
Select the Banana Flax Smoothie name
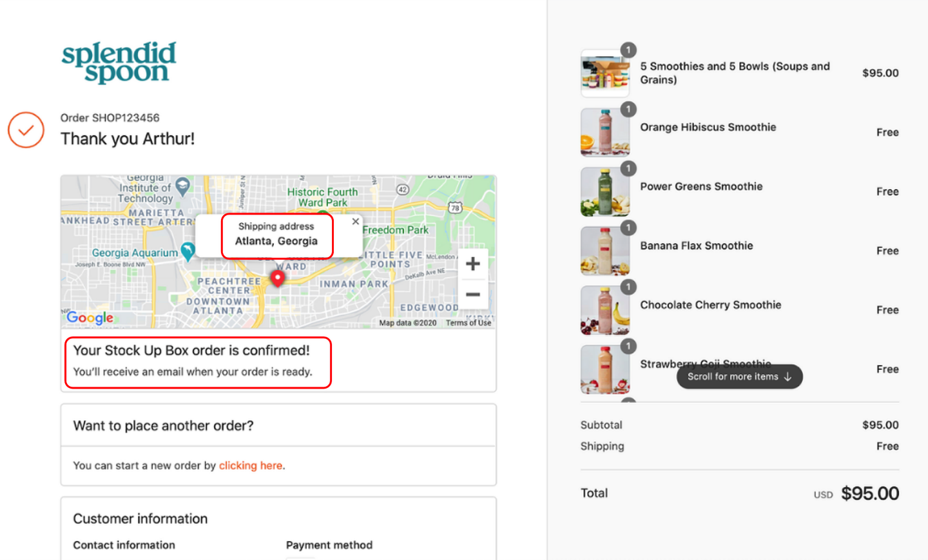coord(696,246)
